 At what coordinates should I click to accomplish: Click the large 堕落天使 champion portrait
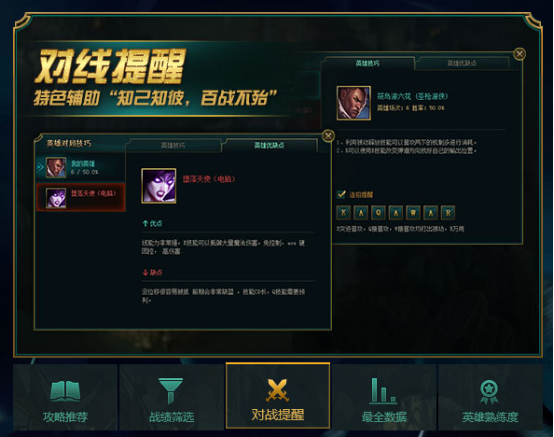(x=159, y=186)
